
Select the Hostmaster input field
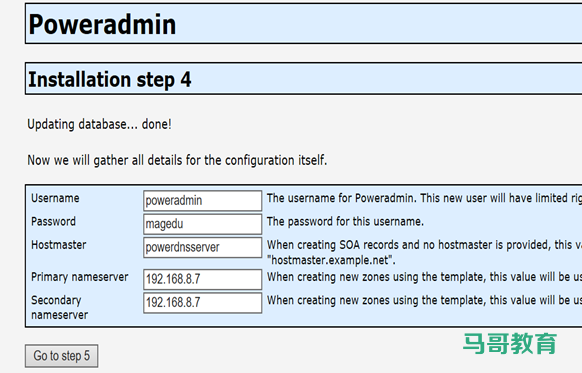203,247
